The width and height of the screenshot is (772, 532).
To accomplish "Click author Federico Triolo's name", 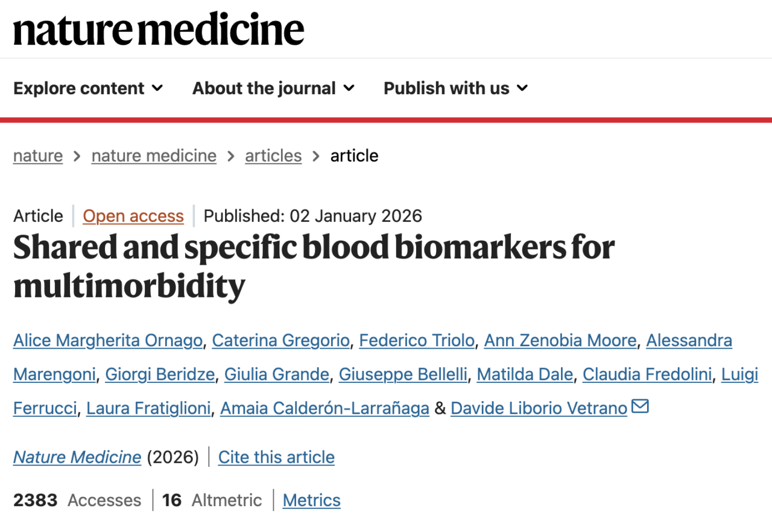I will click(417, 341).
